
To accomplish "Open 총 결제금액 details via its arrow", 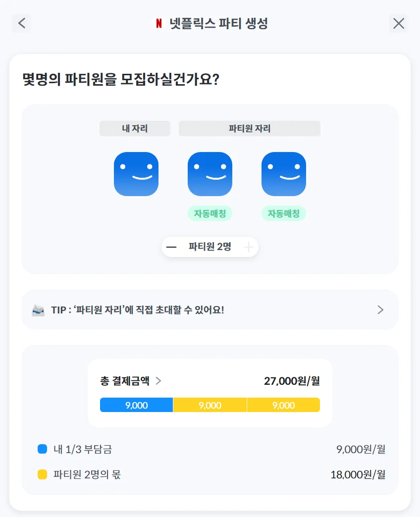I will point(158,381).
